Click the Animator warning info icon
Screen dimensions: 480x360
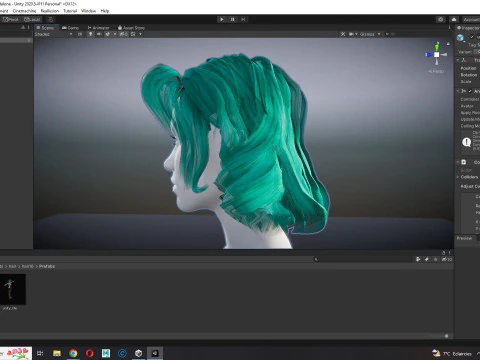click(466, 142)
